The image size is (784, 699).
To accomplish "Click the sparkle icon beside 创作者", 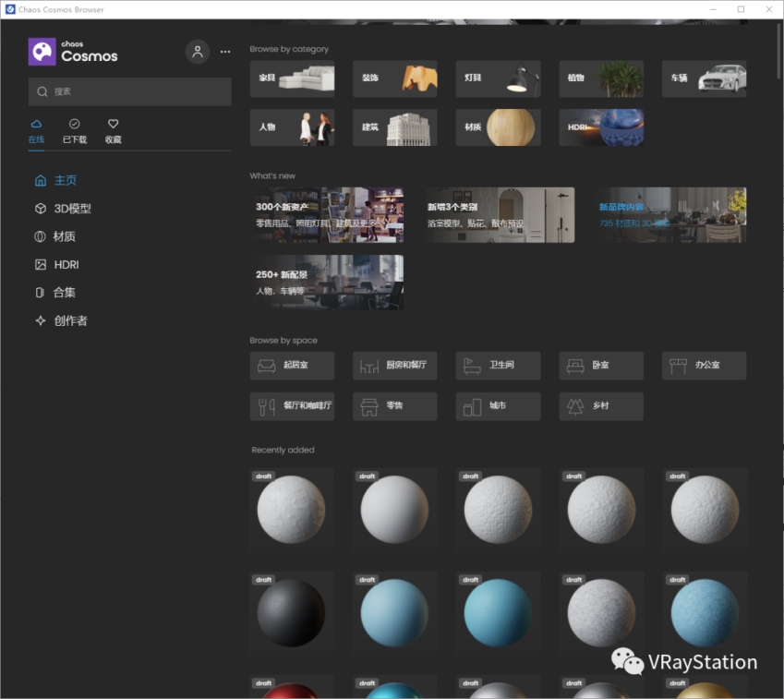I will (41, 320).
